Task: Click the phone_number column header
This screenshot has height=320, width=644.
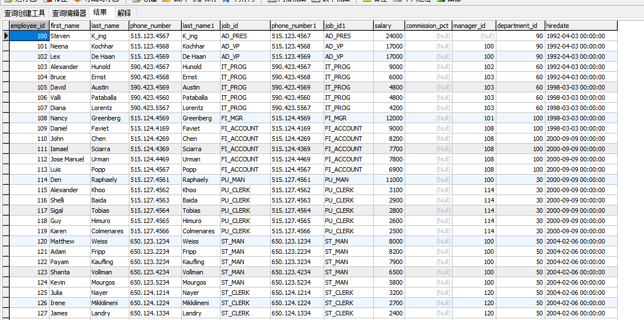Action: click(155, 26)
